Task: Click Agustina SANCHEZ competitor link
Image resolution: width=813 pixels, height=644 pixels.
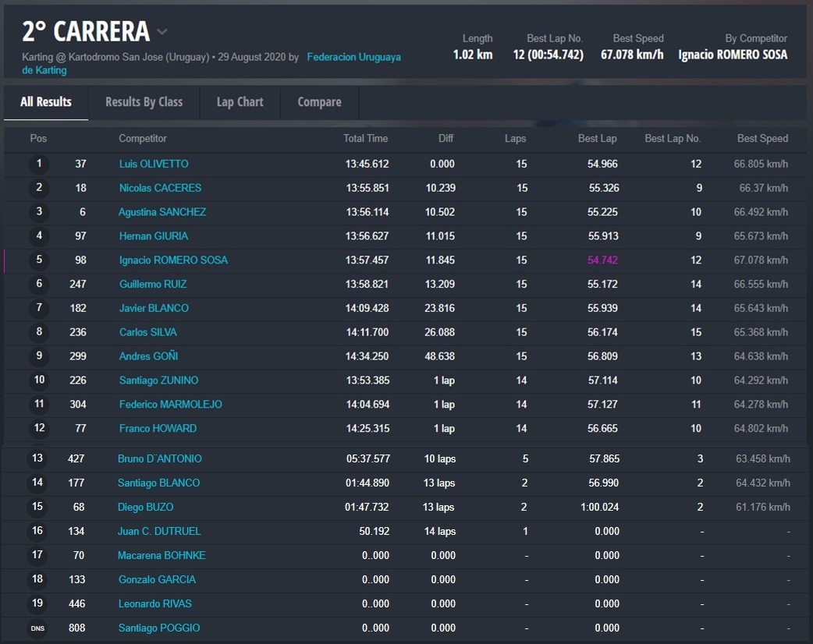Action: (x=162, y=212)
